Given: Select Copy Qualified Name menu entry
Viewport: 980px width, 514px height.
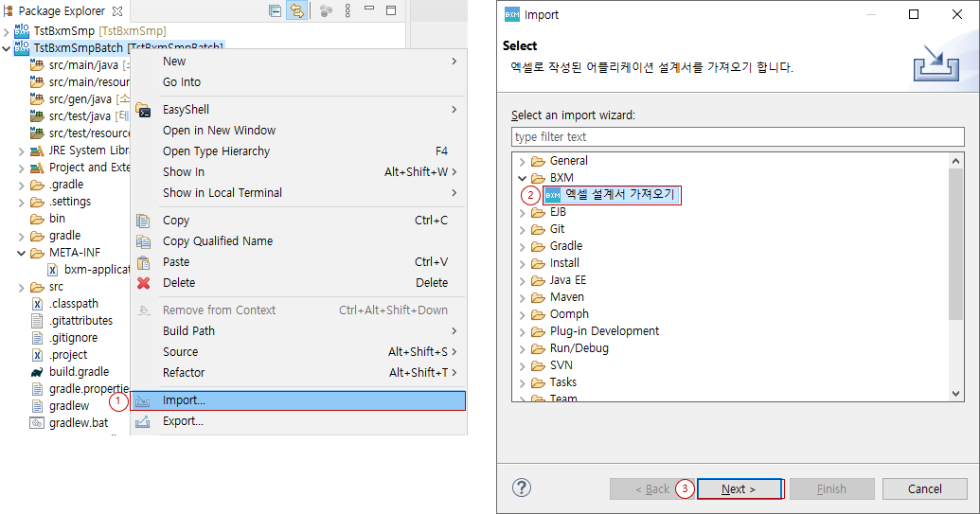Looking at the screenshot, I should (218, 241).
